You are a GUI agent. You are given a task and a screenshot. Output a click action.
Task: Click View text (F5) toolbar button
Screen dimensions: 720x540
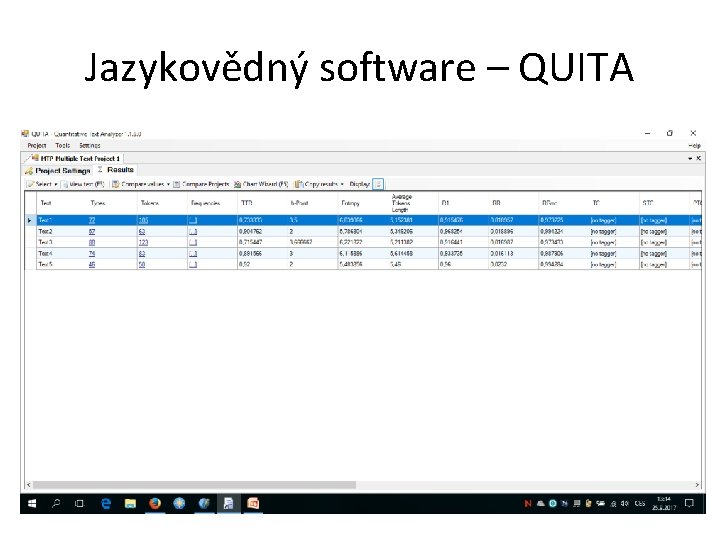click(x=84, y=184)
